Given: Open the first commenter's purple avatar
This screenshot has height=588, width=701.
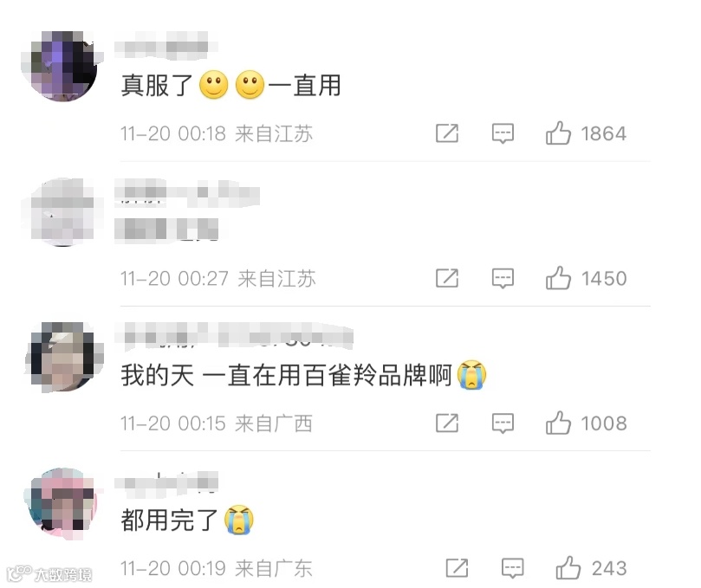Looking at the screenshot, I should click(62, 66).
